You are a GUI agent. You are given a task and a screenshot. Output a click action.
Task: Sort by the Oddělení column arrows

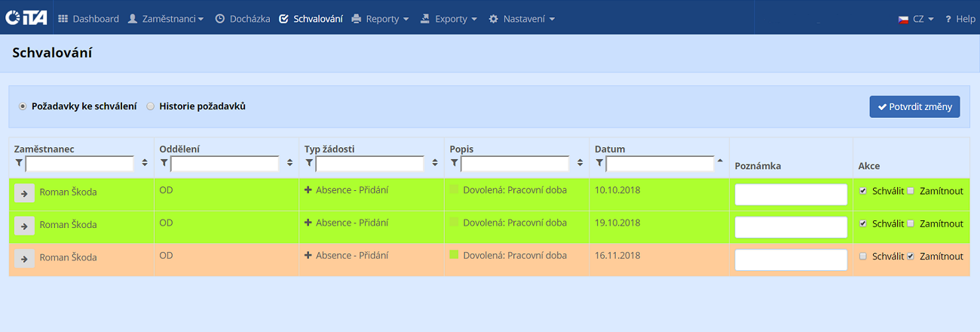(289, 163)
